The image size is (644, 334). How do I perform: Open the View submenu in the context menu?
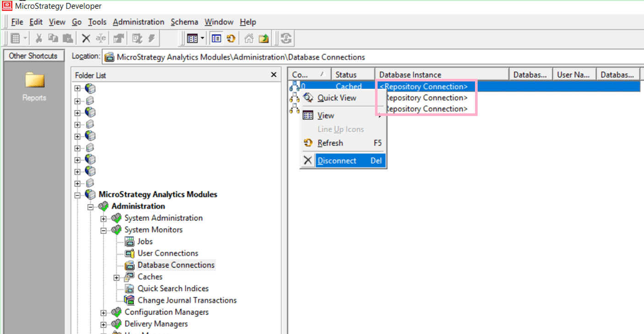tap(343, 116)
